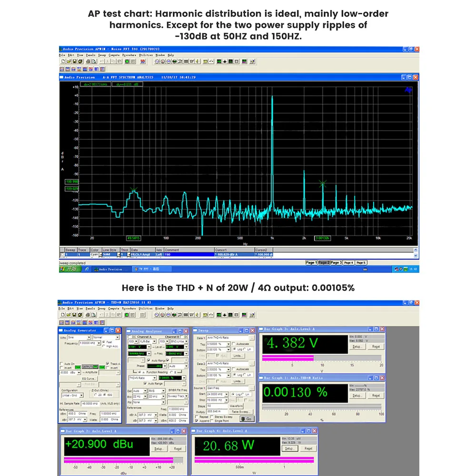Image resolution: width=476 pixels, height=476 pixels.
Task: Click magenta level bar in Bar Graph 4
Action: point(254,460)
